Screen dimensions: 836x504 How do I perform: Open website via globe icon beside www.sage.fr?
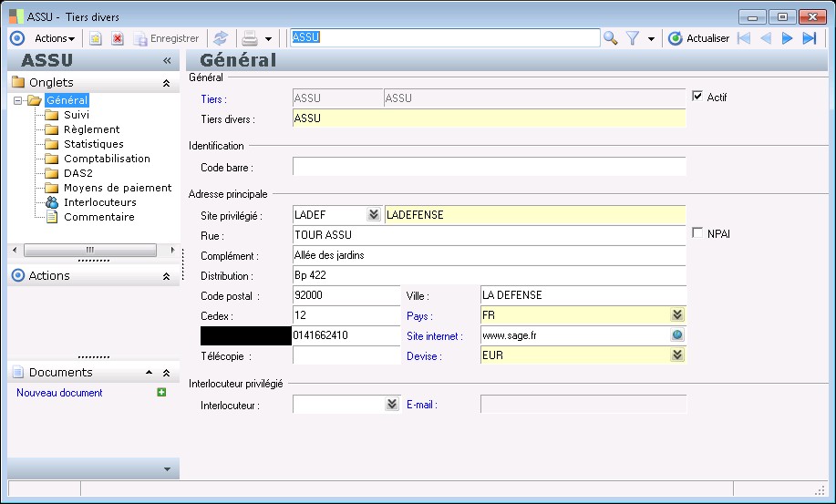click(677, 335)
